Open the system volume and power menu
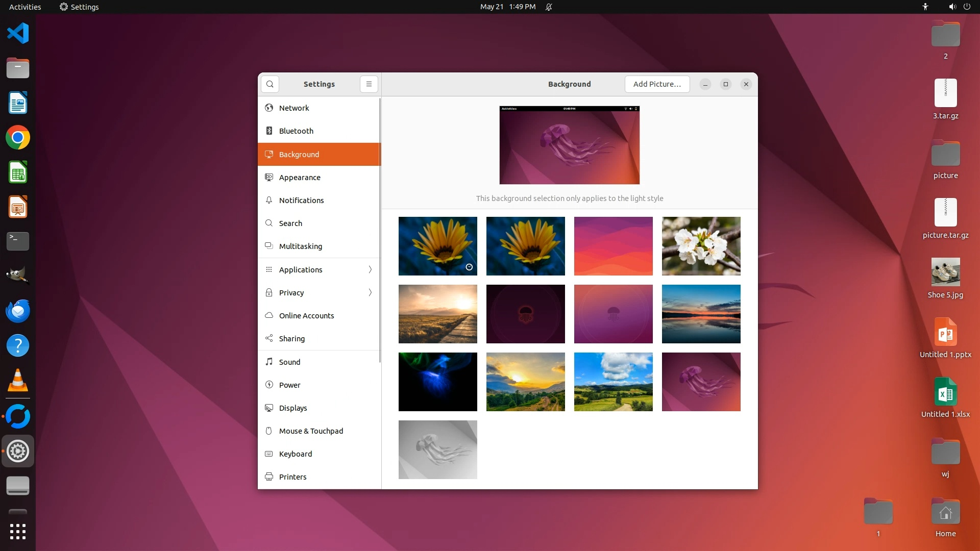 point(959,7)
